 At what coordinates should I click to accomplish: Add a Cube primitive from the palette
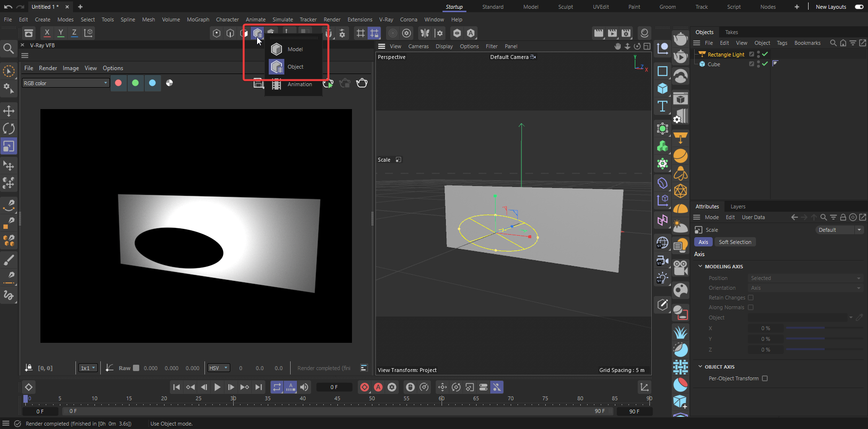(x=663, y=88)
